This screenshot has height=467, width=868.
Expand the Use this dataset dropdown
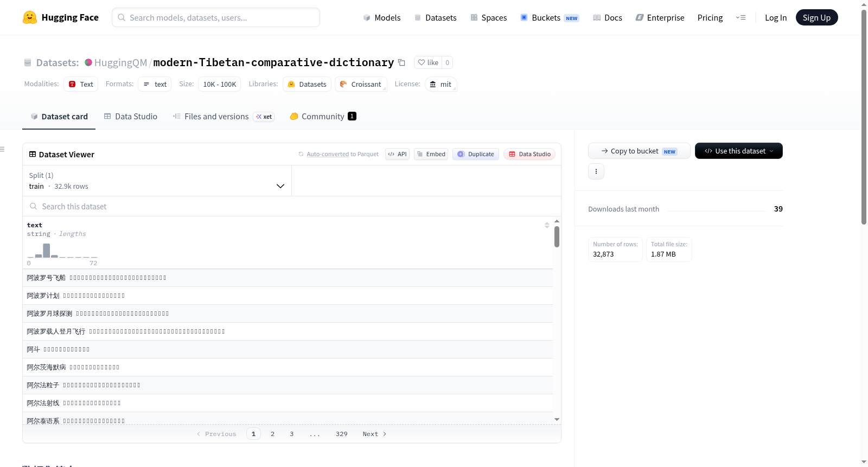pyautogui.click(x=739, y=151)
